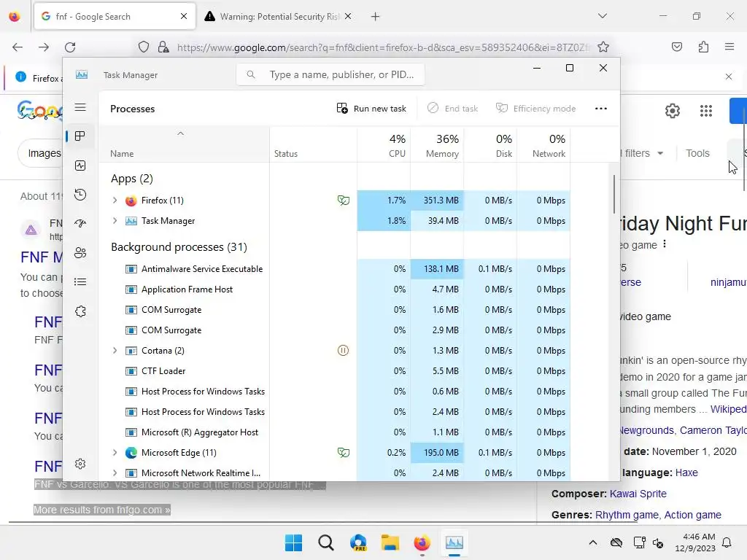The width and height of the screenshot is (747, 560).
Task: Click Google Tools search button
Action: tap(697, 153)
